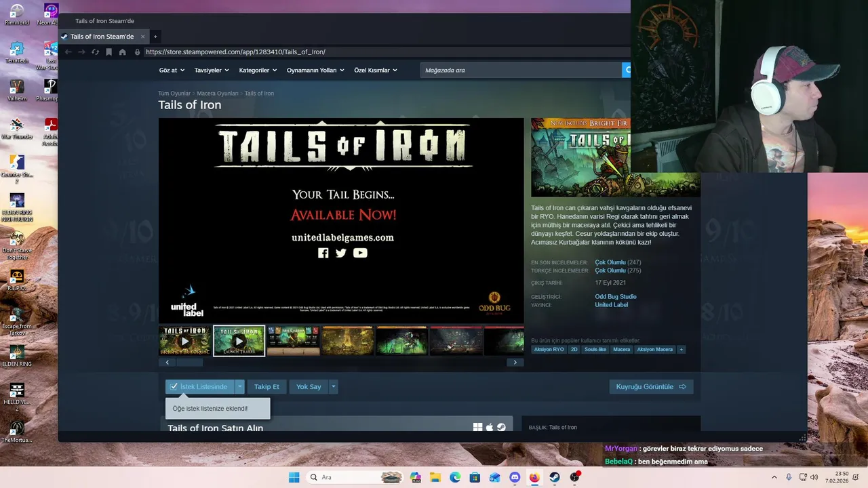The image size is (868, 488).
Task: Open Don't Starve Together desktop shortcut
Action: (17, 246)
